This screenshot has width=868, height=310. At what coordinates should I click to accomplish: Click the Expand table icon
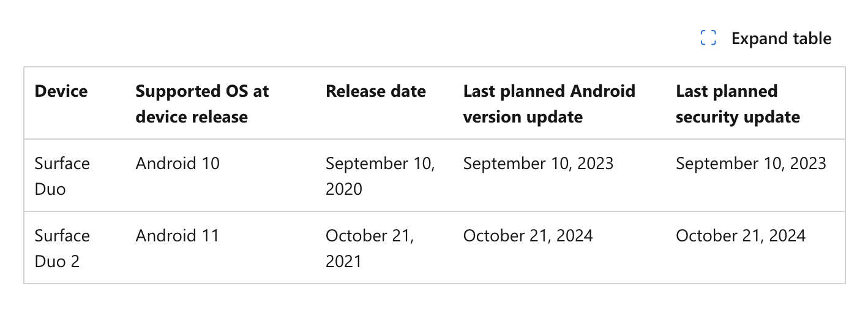(708, 38)
